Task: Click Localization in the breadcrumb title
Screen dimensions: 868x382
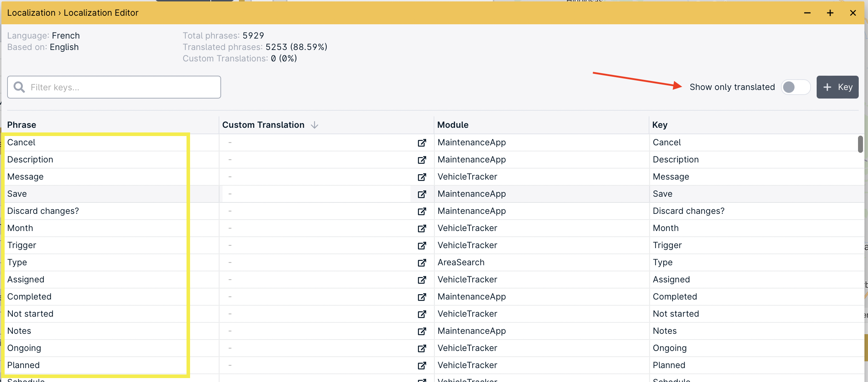Action: coord(31,13)
